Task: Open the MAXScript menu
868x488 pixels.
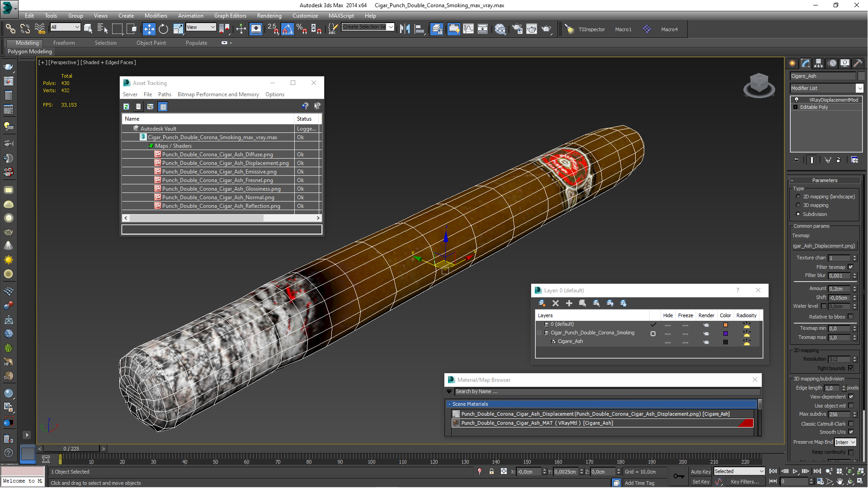Action: 341,15
